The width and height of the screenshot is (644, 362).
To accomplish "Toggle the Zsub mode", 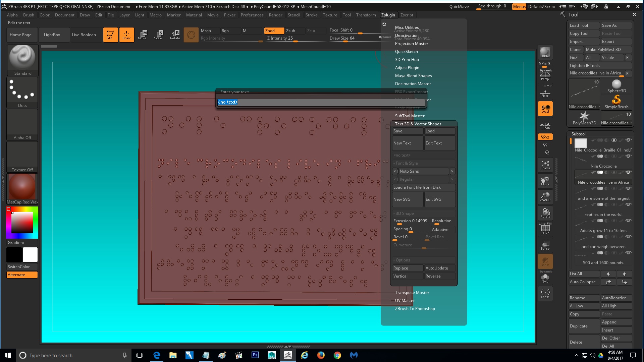I will (294, 31).
